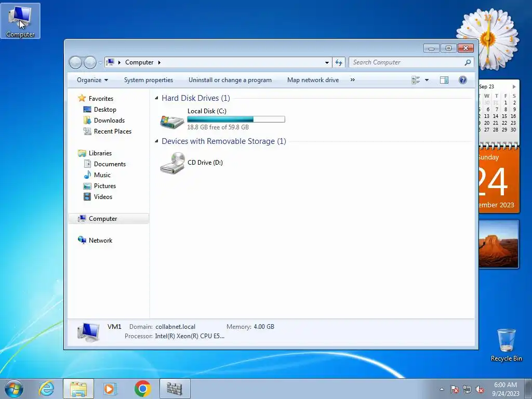Select Libraries in navigation pane
This screenshot has width=532, height=399.
[x=100, y=153]
